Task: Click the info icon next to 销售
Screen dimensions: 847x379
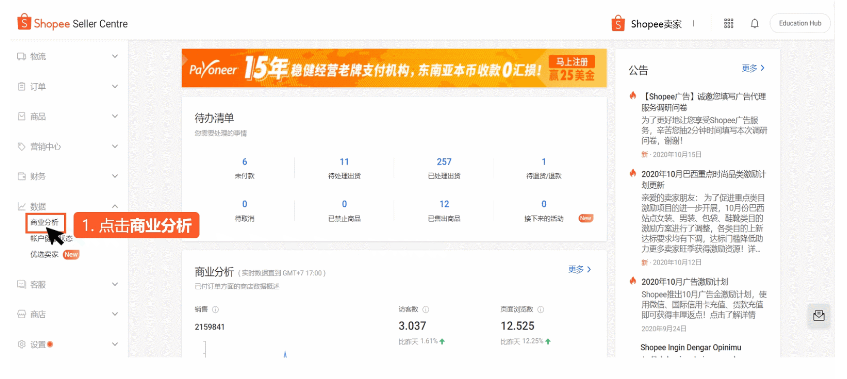Action: 216,310
